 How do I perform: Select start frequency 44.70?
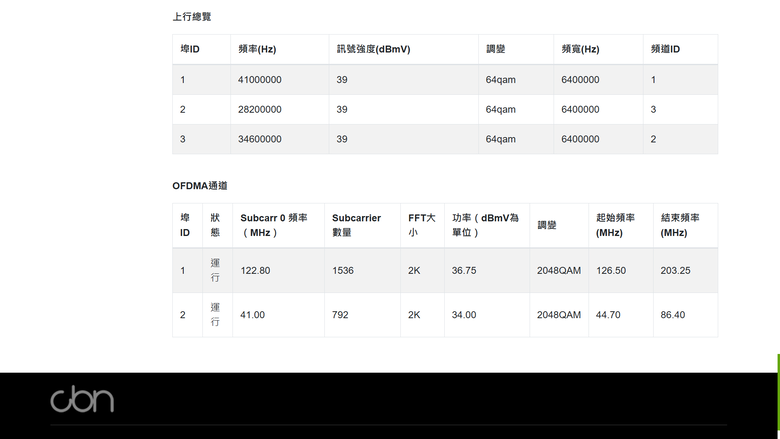(x=608, y=315)
